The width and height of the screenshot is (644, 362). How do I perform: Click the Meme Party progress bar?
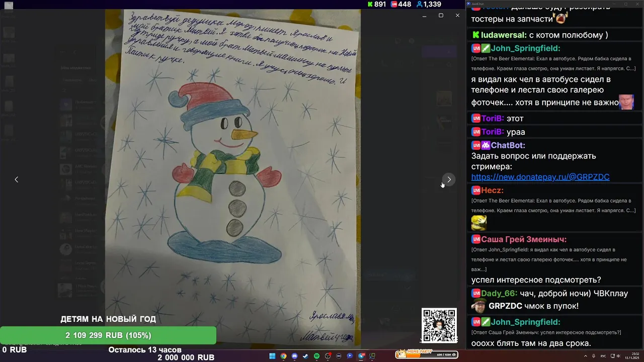click(427, 354)
